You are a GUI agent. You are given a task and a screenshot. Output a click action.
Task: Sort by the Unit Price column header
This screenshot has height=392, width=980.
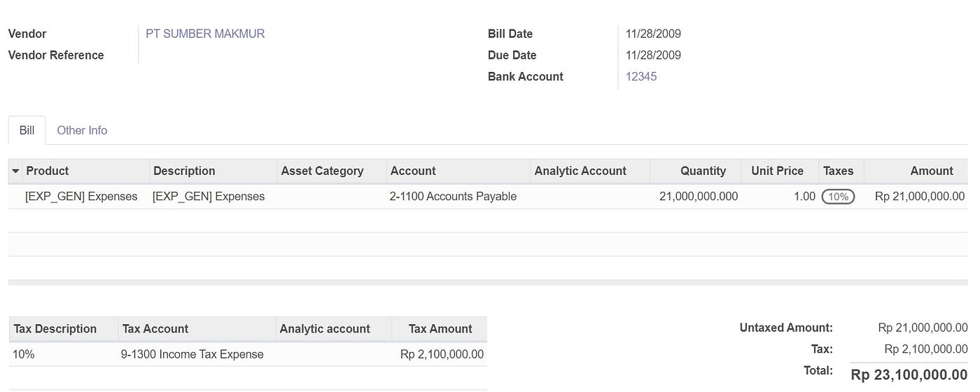pyautogui.click(x=777, y=171)
